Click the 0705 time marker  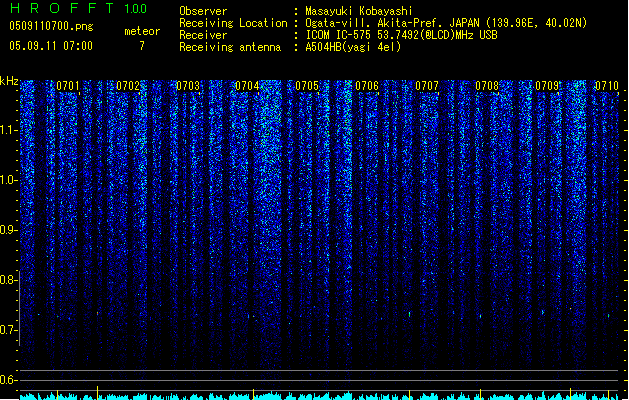(307, 86)
